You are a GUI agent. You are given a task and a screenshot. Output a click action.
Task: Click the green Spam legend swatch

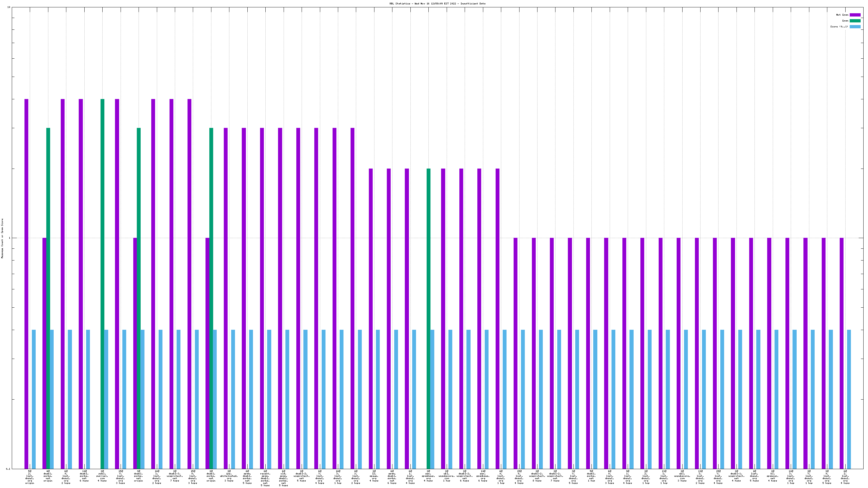click(855, 21)
